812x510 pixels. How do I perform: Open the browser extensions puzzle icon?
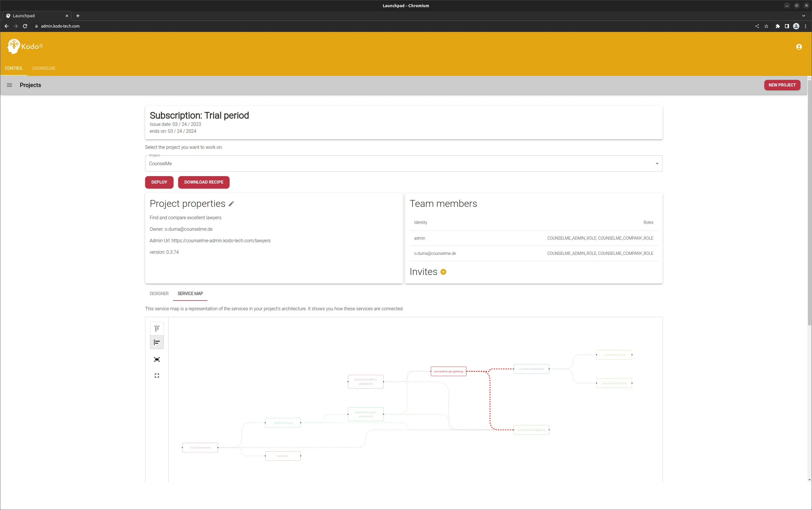pyautogui.click(x=778, y=26)
